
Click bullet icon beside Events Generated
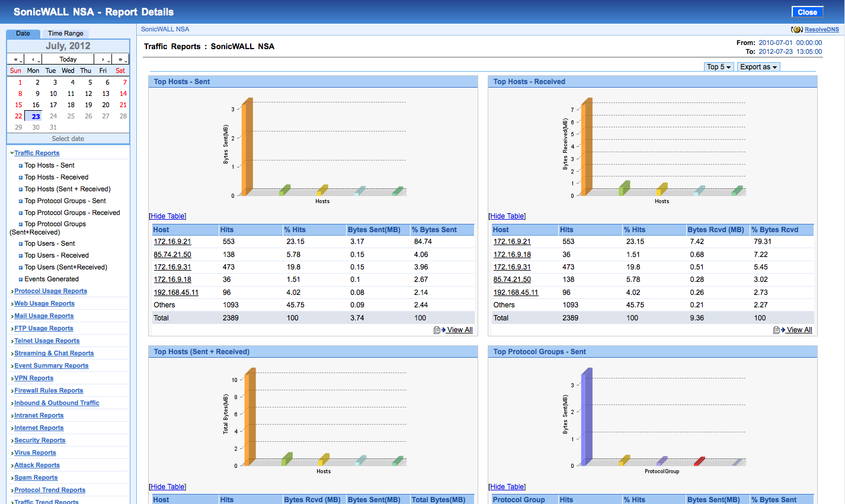[x=21, y=280]
